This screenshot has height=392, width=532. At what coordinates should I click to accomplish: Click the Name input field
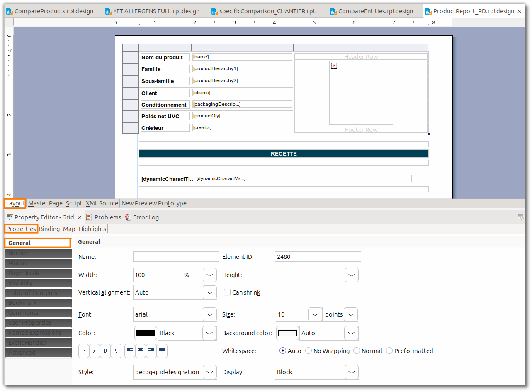176,257
